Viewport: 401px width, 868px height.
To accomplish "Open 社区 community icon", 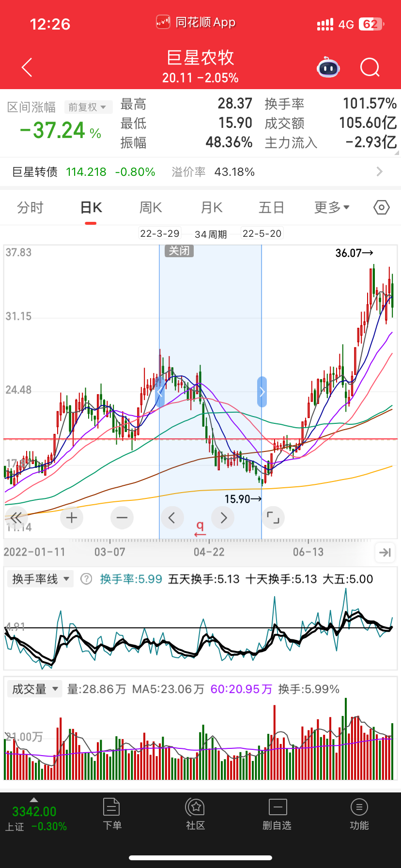I will click(195, 814).
